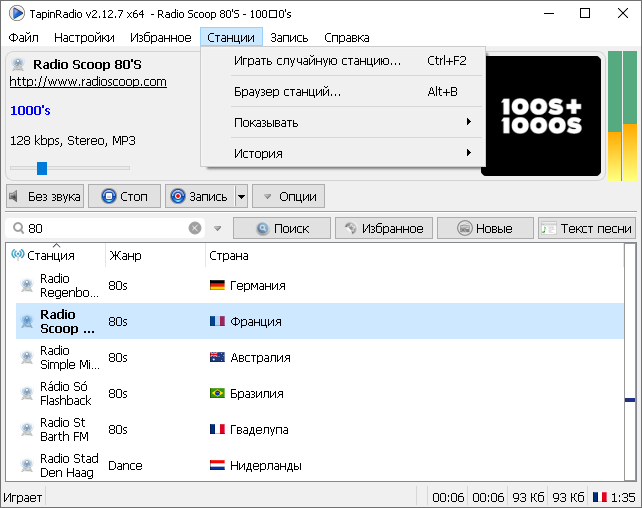Image resolution: width=642 pixels, height=508 pixels.
Task: Click station icon beside Radio Scoop 80'S header
Action: [x=18, y=64]
